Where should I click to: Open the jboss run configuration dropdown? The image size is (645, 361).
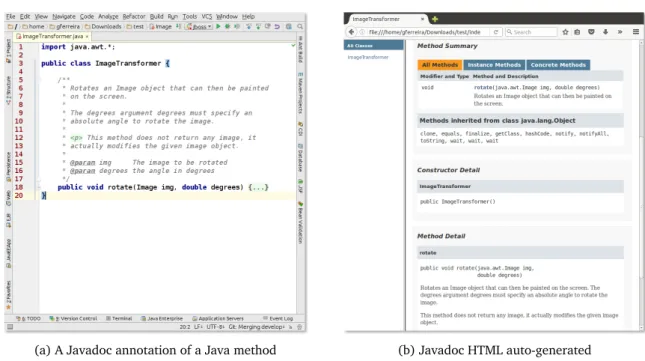pos(199,26)
